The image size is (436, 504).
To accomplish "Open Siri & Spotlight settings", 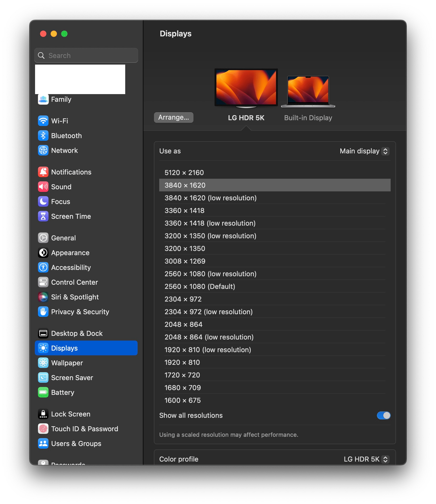I will (x=75, y=297).
